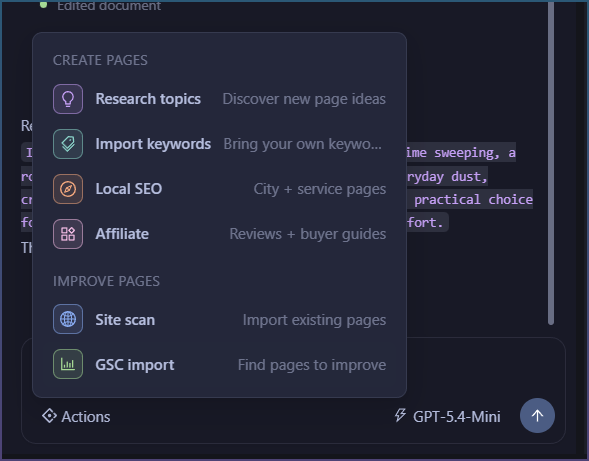Choose Import keywords from the menu
This screenshot has width=589, height=461.
pos(219,144)
